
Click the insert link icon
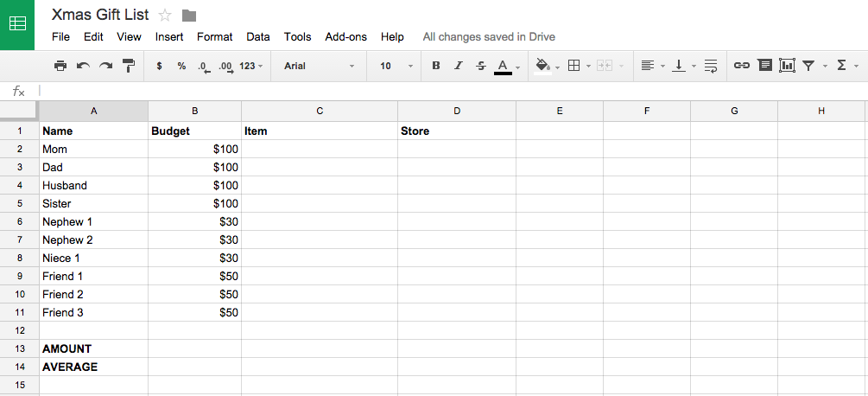pos(741,66)
